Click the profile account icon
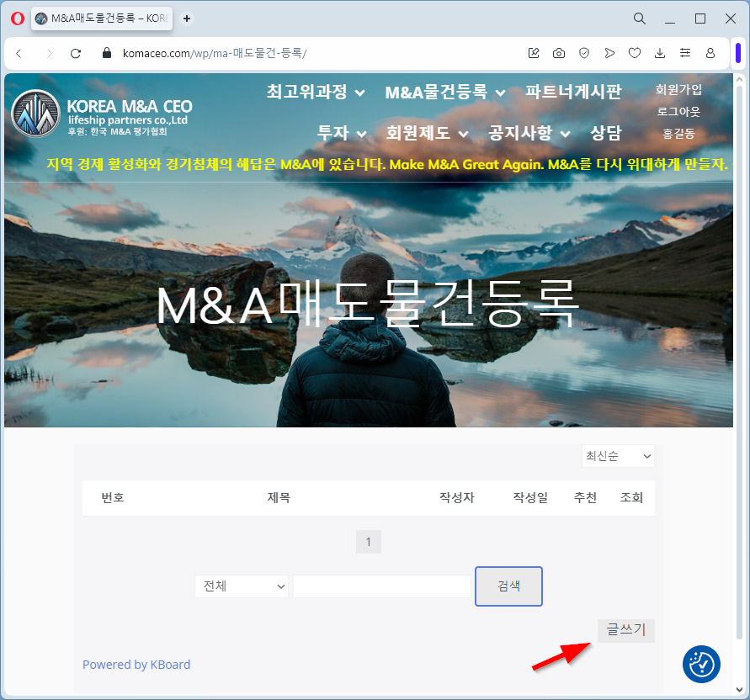 click(710, 53)
